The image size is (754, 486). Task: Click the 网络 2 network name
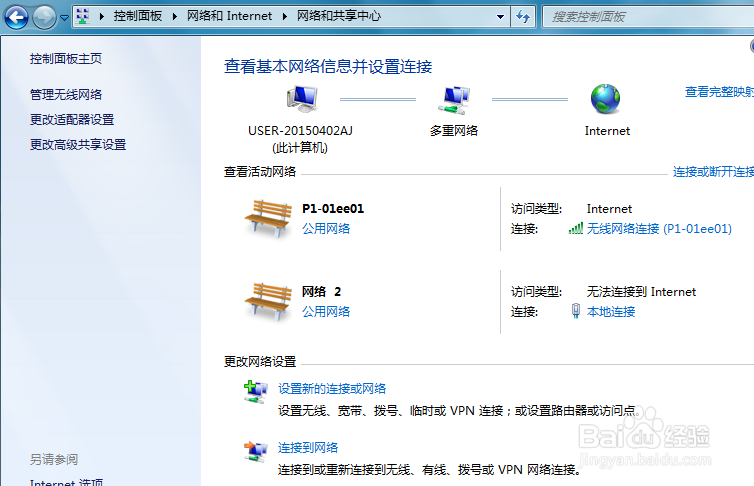321,292
